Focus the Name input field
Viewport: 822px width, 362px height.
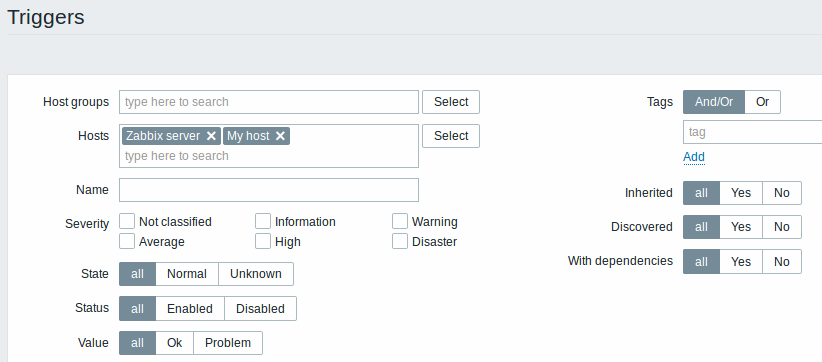[269, 190]
